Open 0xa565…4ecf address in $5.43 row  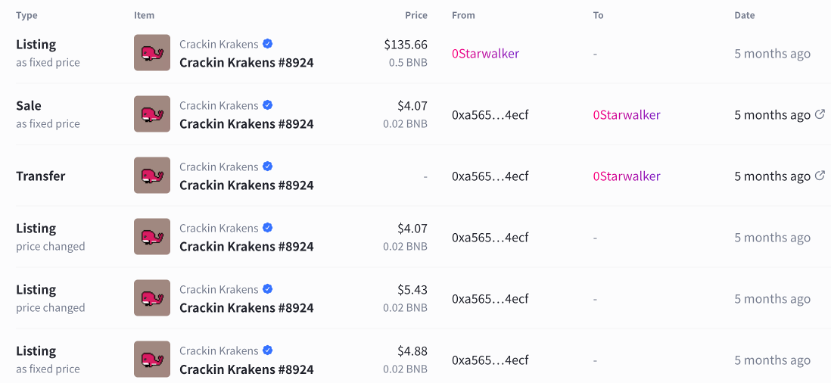[x=490, y=299]
